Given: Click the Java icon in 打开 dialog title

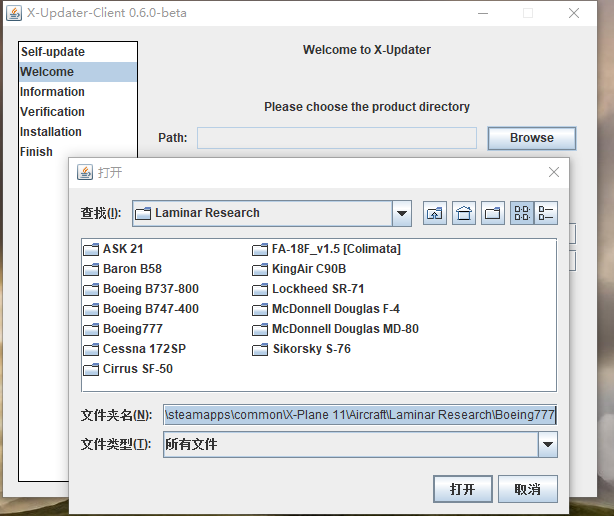Looking at the screenshot, I should (85, 172).
